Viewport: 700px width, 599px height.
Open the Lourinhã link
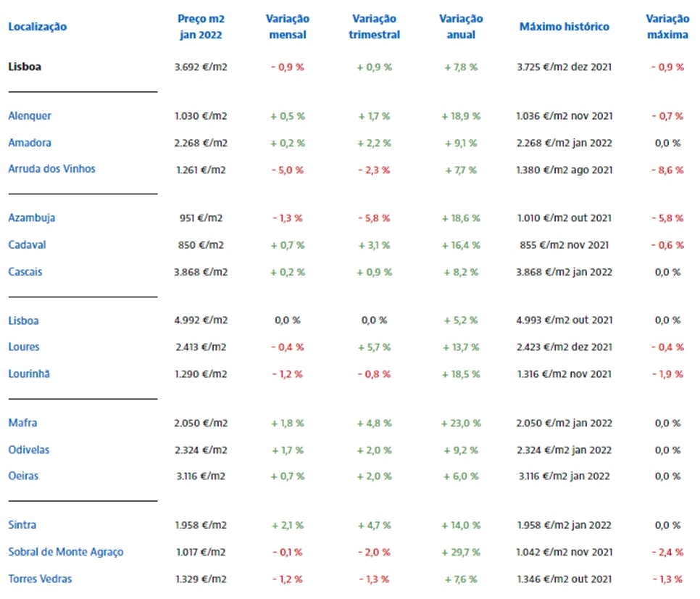tap(29, 374)
